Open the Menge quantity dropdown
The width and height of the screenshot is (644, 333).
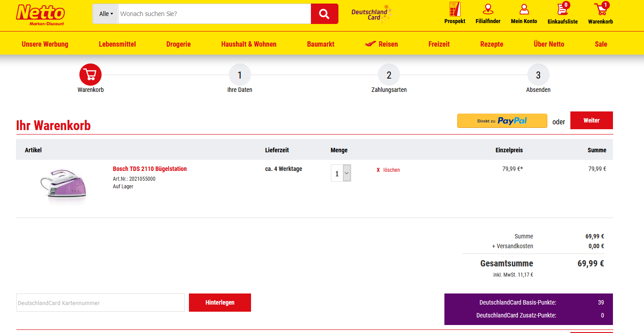pyautogui.click(x=341, y=173)
